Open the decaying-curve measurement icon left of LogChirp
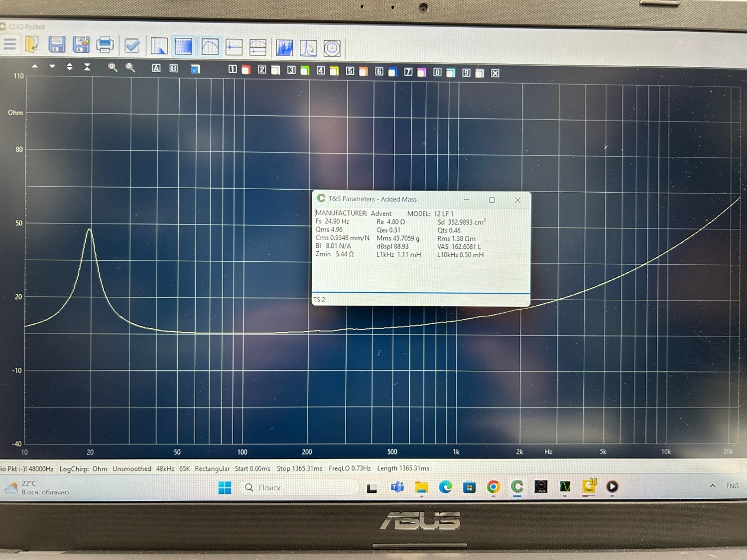Image resolution: width=747 pixels, height=560 pixels. pyautogui.click(x=159, y=47)
